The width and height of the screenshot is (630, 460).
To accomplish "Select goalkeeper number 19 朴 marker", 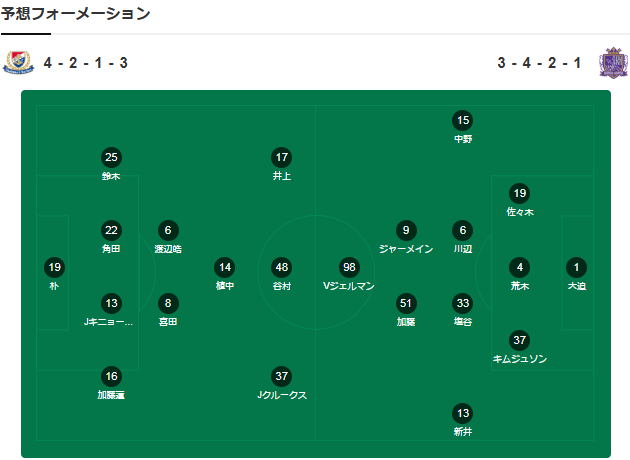I will (54, 267).
